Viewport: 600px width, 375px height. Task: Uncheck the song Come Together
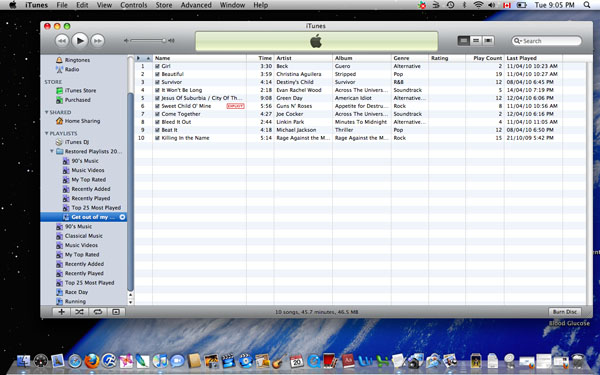point(157,114)
